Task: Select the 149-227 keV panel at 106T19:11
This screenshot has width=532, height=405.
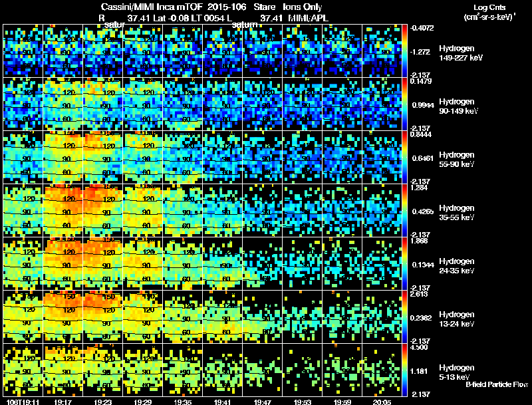Action: 23,51
